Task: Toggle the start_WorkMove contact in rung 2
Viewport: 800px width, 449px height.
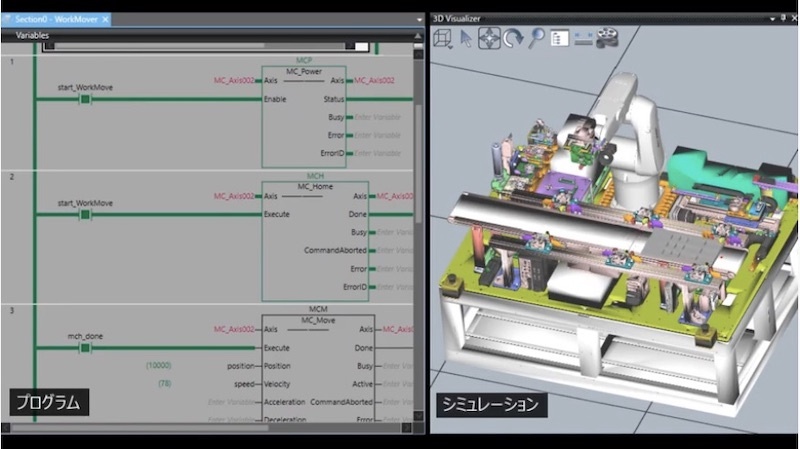Action: click(x=85, y=214)
